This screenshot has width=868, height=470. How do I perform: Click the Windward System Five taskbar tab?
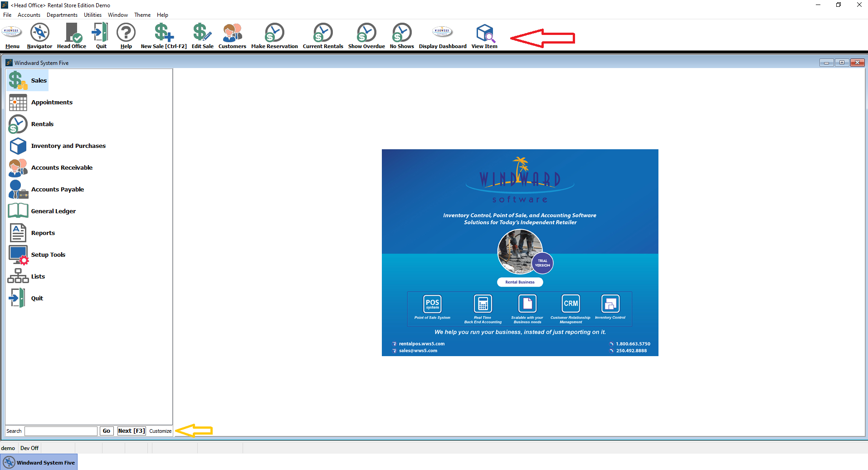(x=39, y=463)
